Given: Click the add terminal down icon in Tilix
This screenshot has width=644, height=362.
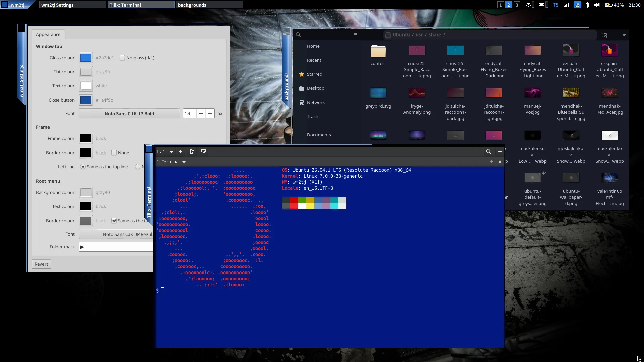Looking at the screenshot, I should click(x=203, y=152).
